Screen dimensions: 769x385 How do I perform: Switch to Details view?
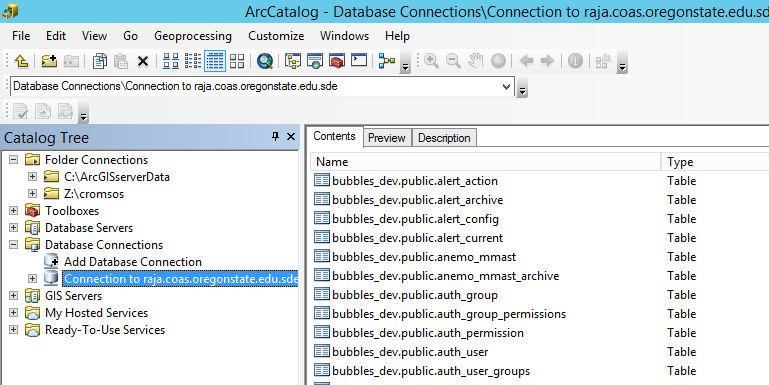(215, 61)
